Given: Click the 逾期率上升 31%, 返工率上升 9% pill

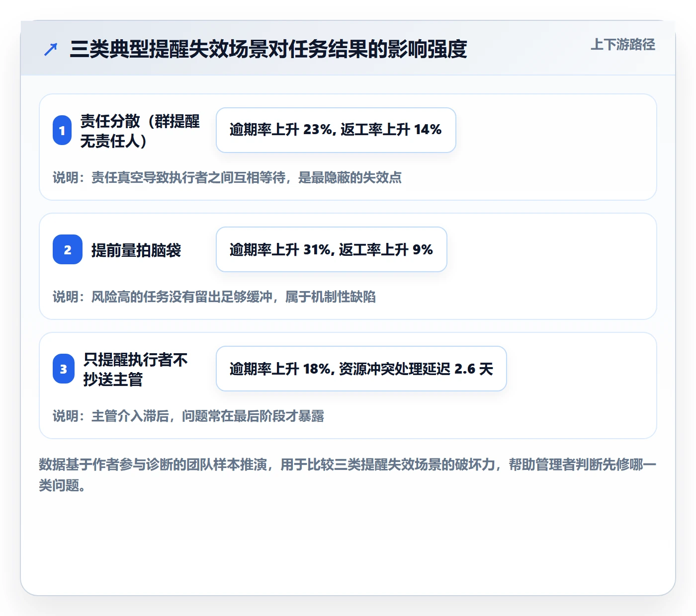Looking at the screenshot, I should (x=332, y=249).
